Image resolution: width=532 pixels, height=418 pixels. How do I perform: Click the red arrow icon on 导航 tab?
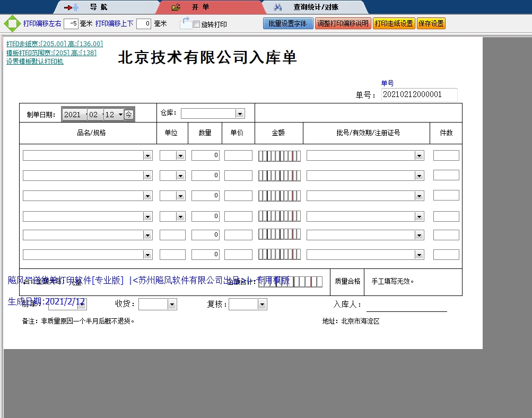pos(68,7)
